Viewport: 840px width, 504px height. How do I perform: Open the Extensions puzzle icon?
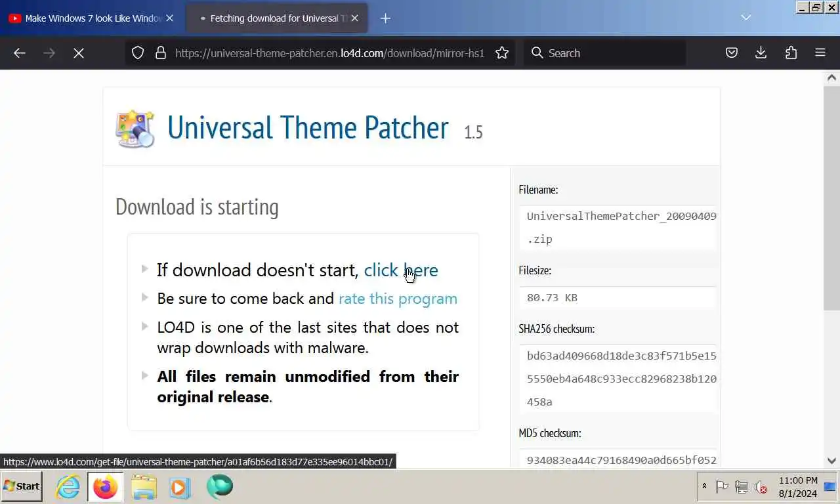(791, 53)
